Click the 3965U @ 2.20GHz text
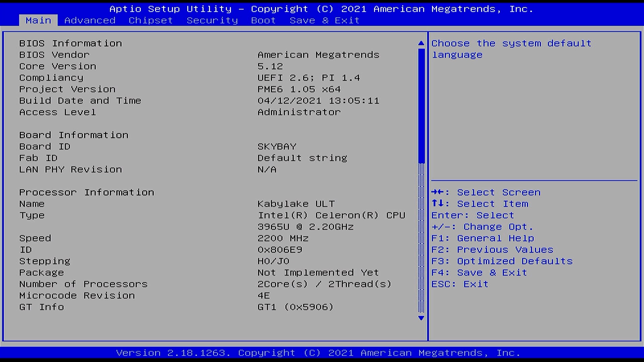Screen dimensions: 644x362 tap(305, 227)
